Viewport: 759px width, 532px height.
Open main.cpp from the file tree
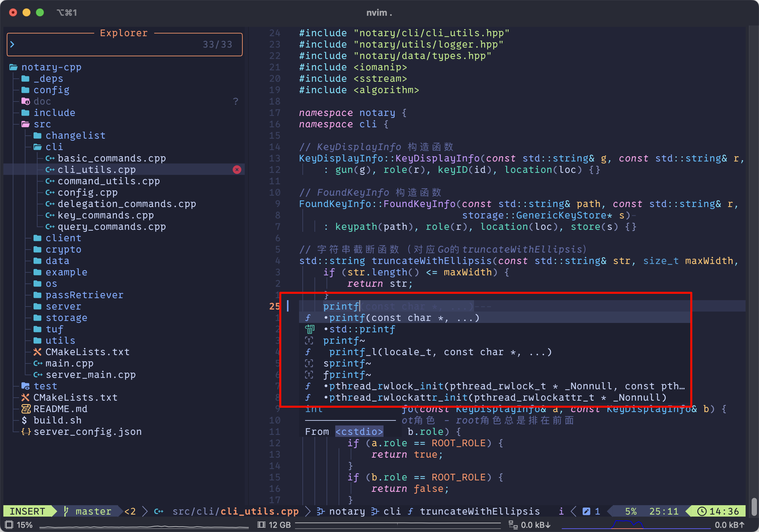(x=69, y=363)
